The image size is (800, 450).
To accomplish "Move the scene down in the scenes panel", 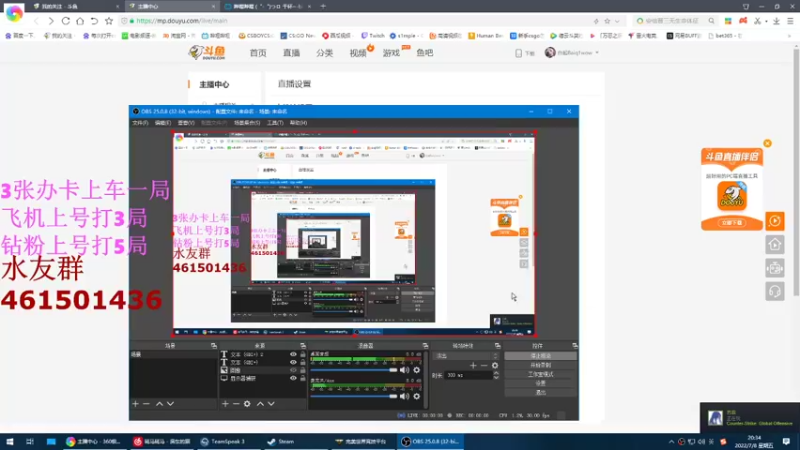I will pyautogui.click(x=170, y=404).
